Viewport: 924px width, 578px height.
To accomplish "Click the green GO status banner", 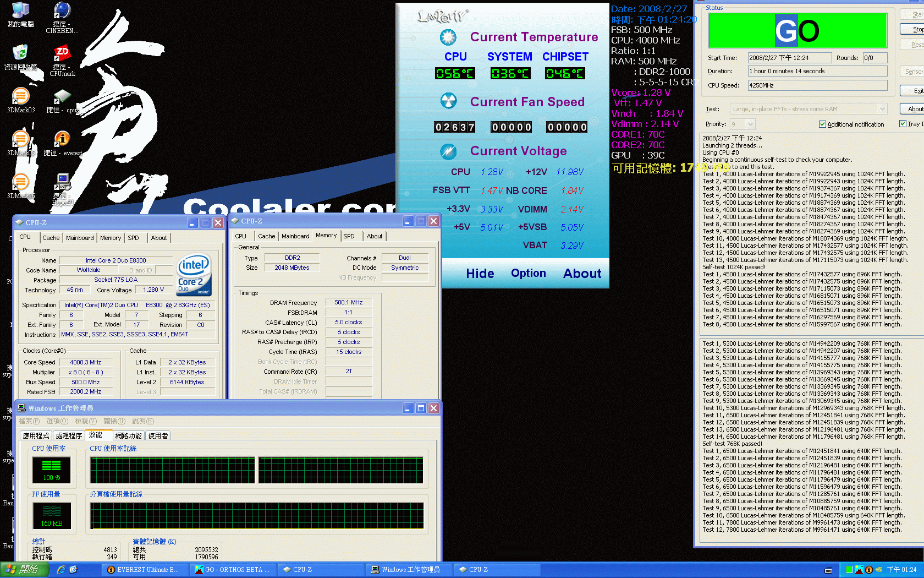I will click(798, 31).
